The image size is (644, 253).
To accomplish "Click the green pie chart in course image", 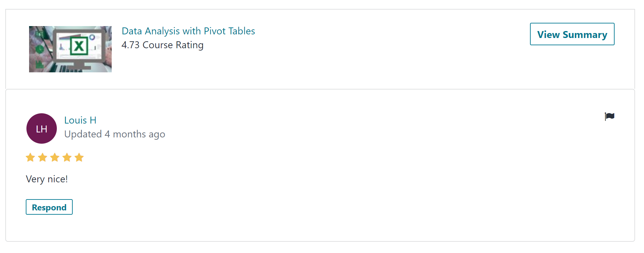I will coord(40,50).
